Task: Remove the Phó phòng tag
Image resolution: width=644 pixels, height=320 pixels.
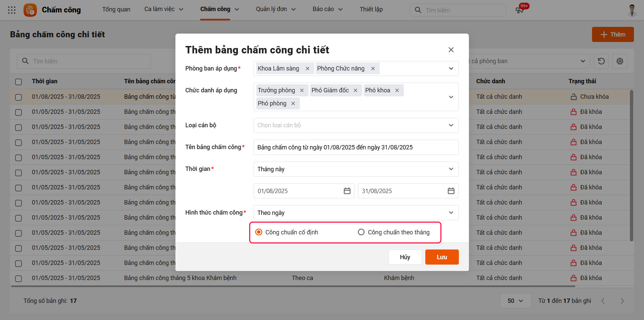Action: [293, 103]
